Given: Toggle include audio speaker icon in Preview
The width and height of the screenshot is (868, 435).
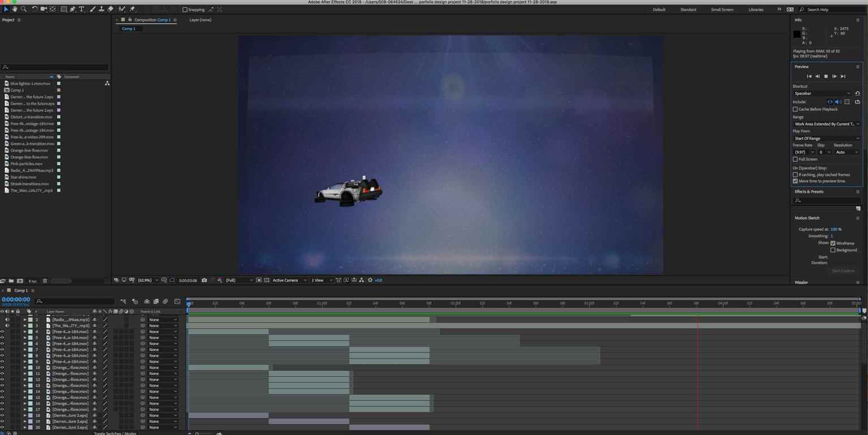Looking at the screenshot, I should 838,102.
